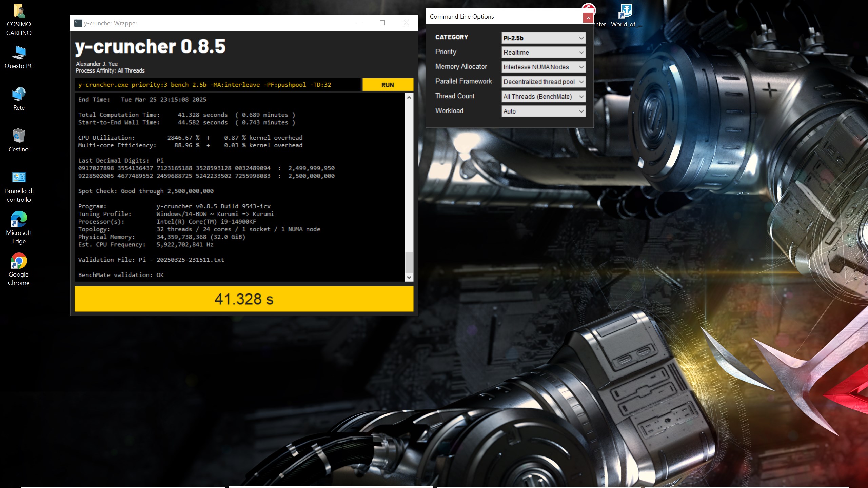868x488 pixels.
Task: Click the 'Multi-core Efficiency' line
Action: (190, 145)
